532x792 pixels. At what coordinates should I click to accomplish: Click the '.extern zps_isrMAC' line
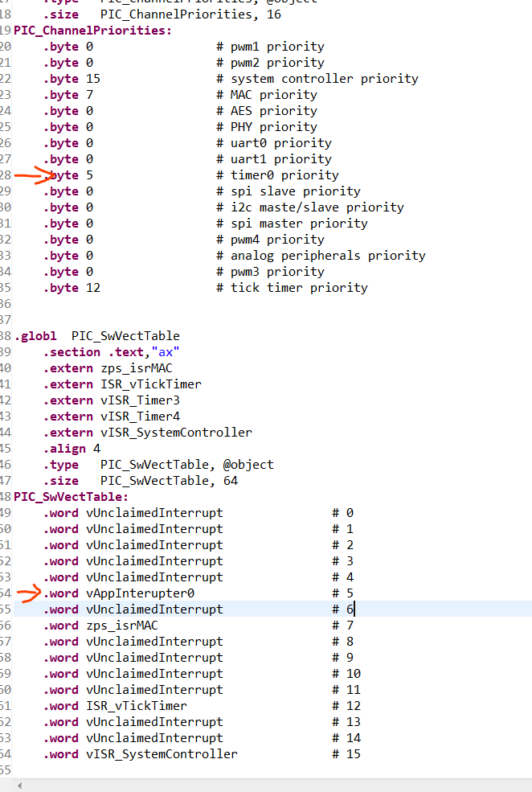[x=108, y=369]
